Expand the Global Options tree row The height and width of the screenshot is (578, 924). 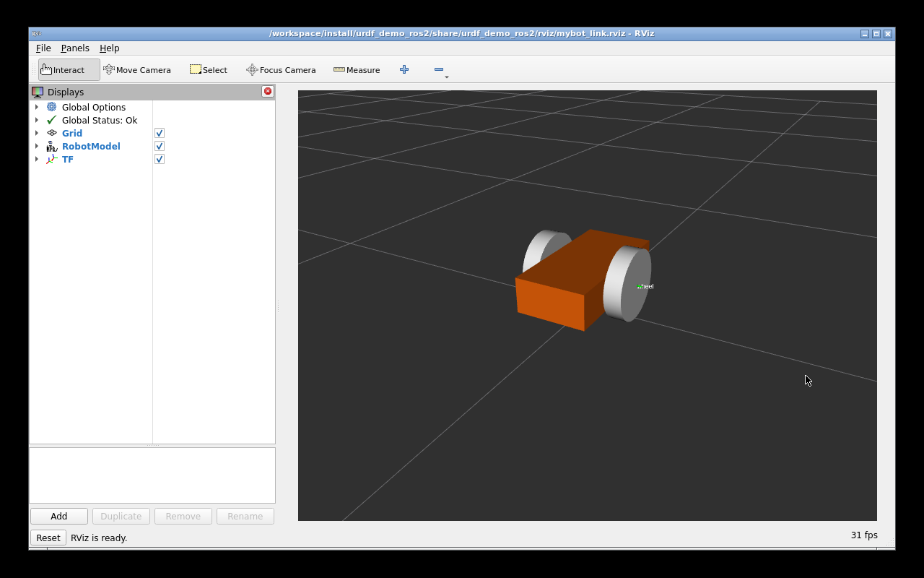(37, 107)
